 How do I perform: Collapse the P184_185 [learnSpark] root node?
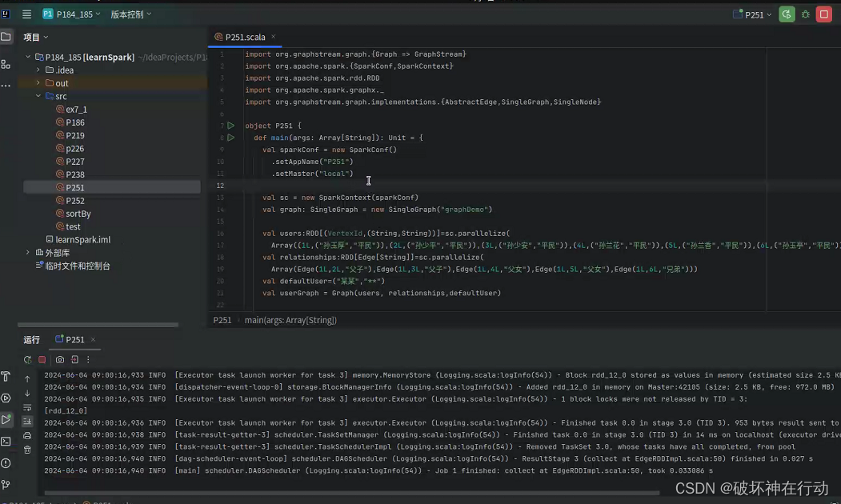tap(28, 57)
